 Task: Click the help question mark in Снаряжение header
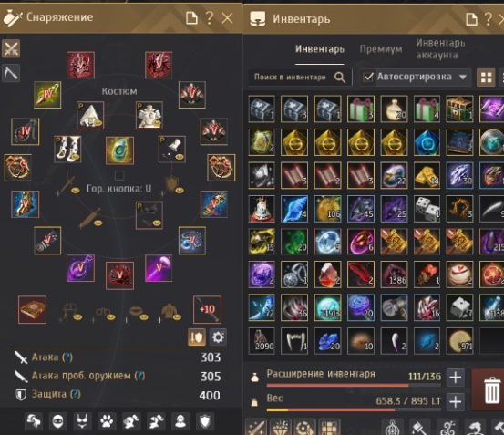pyautogui.click(x=210, y=18)
